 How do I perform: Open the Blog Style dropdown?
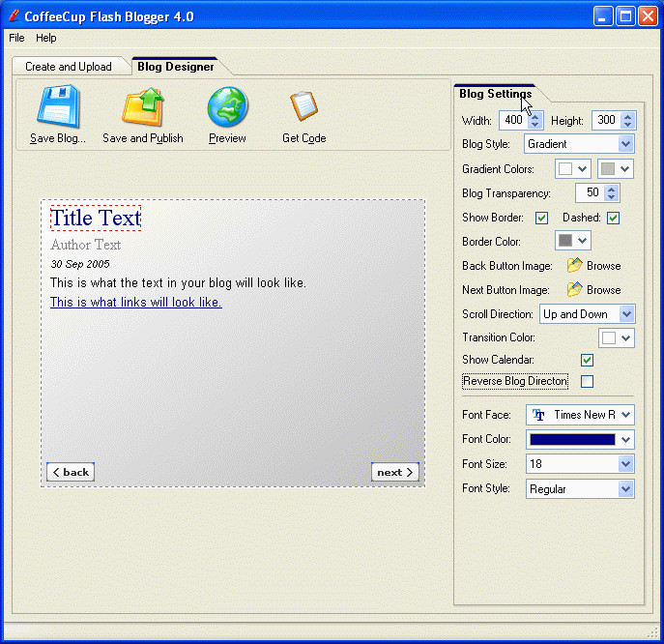(625, 144)
